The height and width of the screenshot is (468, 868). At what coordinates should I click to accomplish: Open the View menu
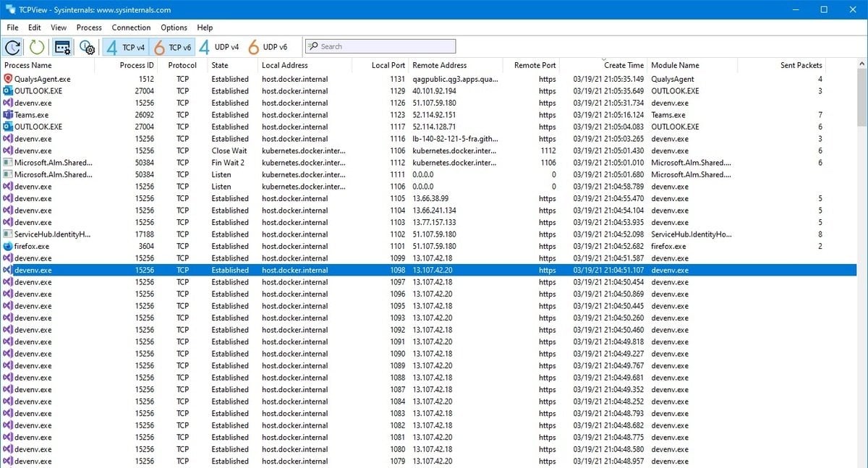point(59,27)
